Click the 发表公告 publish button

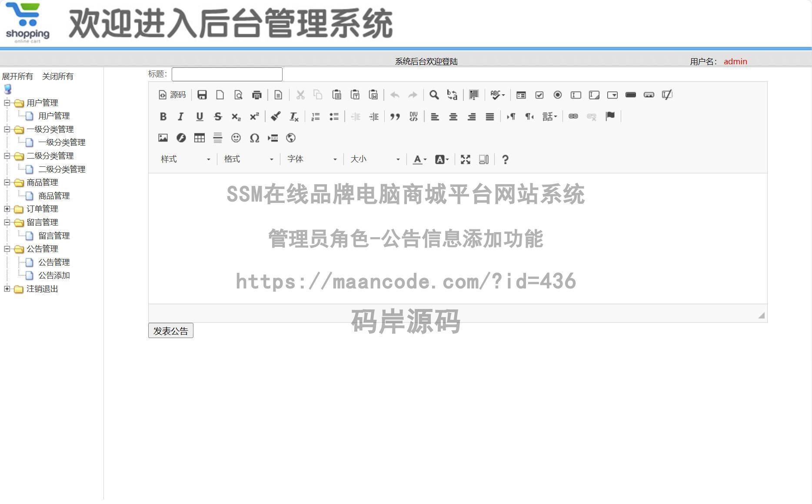pos(171,331)
